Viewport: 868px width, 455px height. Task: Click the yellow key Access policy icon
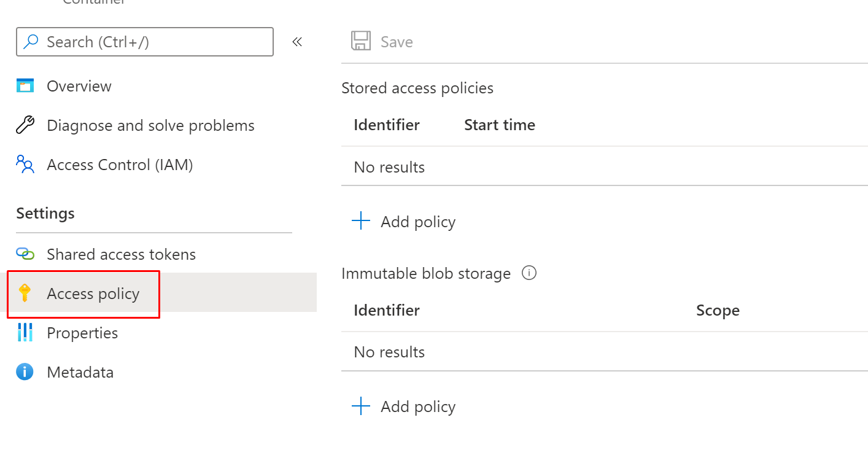(x=25, y=294)
